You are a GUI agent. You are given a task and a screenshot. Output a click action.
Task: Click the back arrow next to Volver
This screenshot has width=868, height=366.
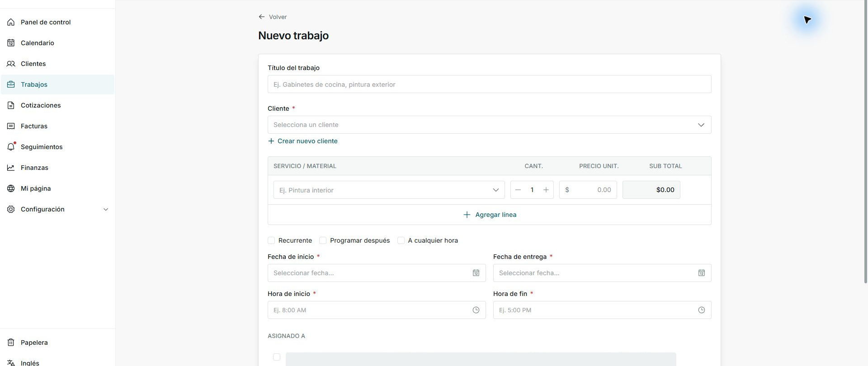(261, 17)
